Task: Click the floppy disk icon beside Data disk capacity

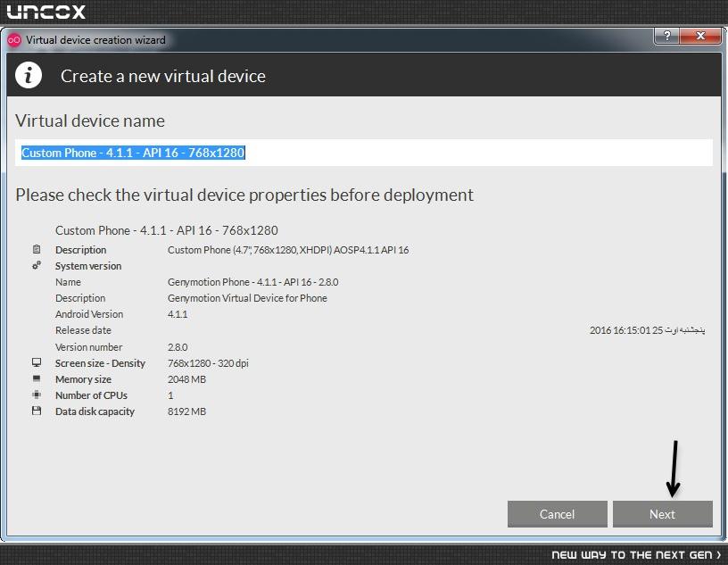Action: tap(37, 411)
